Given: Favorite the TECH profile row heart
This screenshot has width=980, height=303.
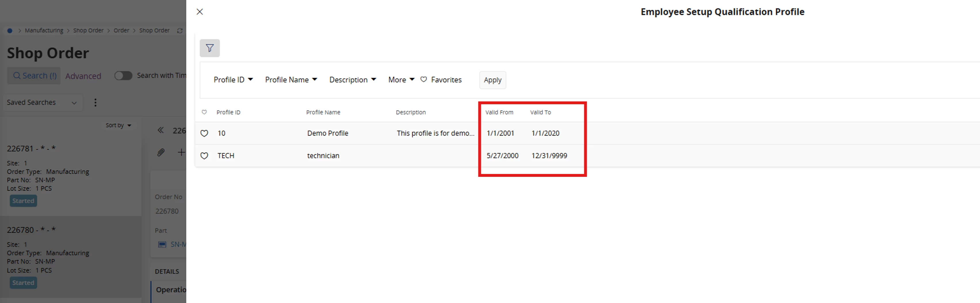Looking at the screenshot, I should click(204, 156).
